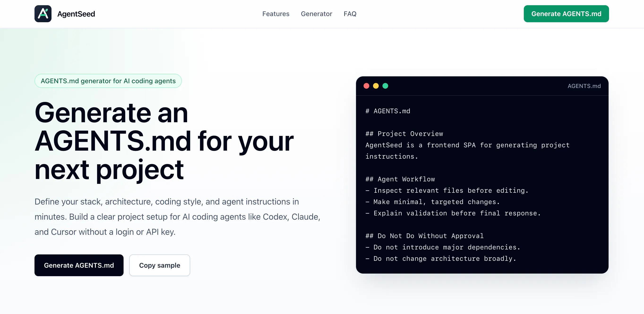Click the green dot in code window
Screen dimensions: 644x314
click(x=385, y=86)
